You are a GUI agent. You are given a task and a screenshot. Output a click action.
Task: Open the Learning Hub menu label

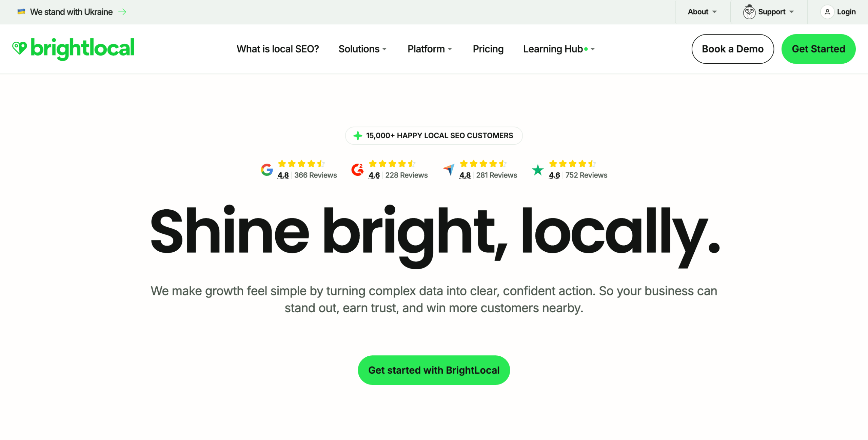point(553,49)
